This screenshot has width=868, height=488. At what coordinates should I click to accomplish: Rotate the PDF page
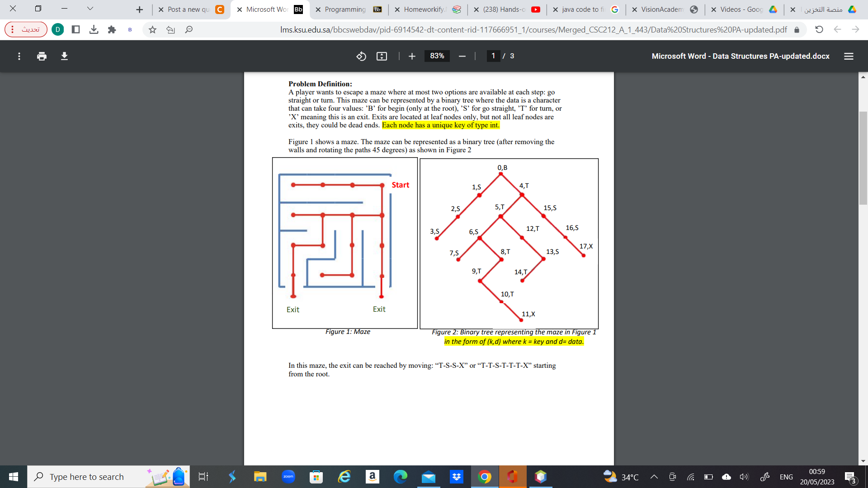point(361,56)
